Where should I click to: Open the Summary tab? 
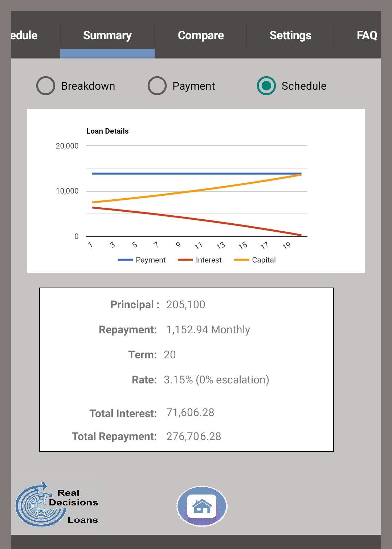pyautogui.click(x=107, y=36)
